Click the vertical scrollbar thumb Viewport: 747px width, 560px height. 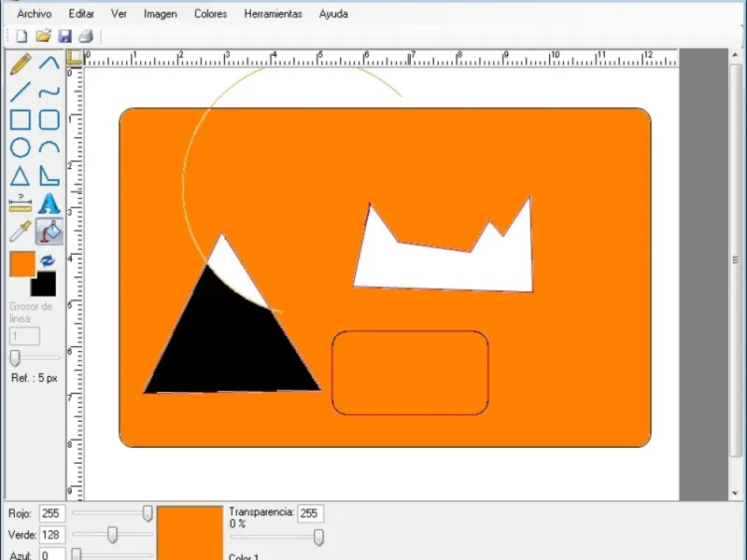(736, 259)
